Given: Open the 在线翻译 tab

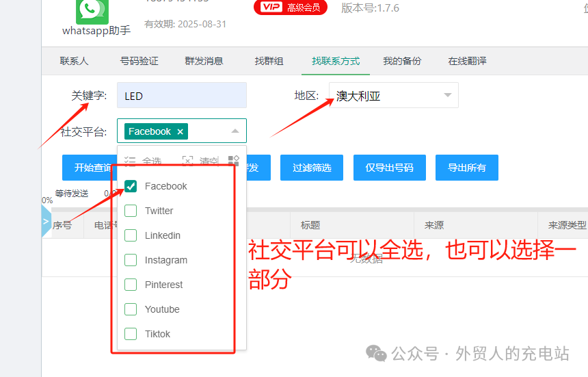Looking at the screenshot, I should pyautogui.click(x=467, y=61).
